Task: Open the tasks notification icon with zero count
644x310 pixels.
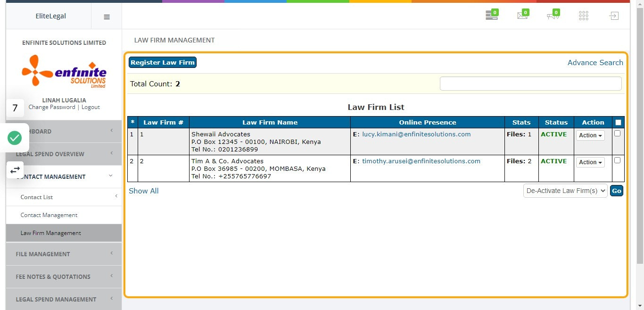Action: (x=491, y=15)
